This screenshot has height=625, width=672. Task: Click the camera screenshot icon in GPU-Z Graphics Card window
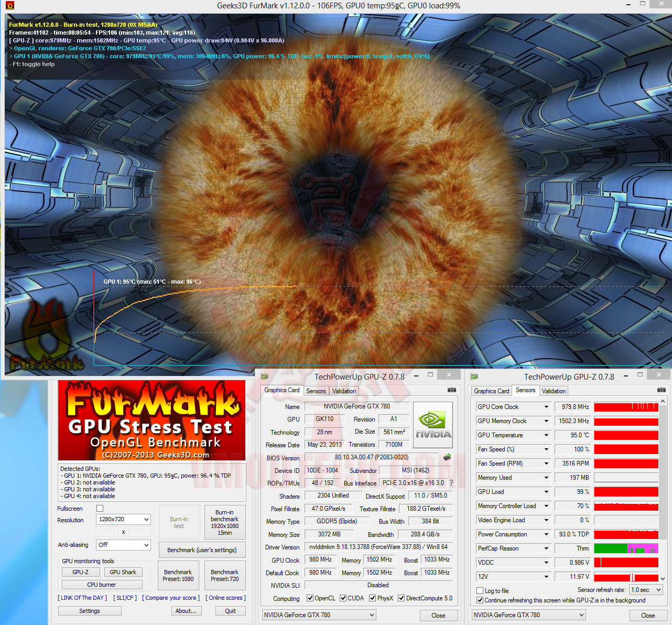pyautogui.click(x=452, y=390)
